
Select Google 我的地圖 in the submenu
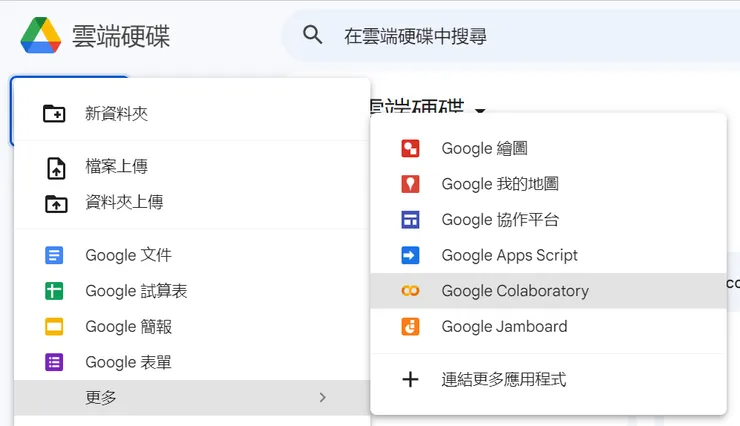coord(548,184)
